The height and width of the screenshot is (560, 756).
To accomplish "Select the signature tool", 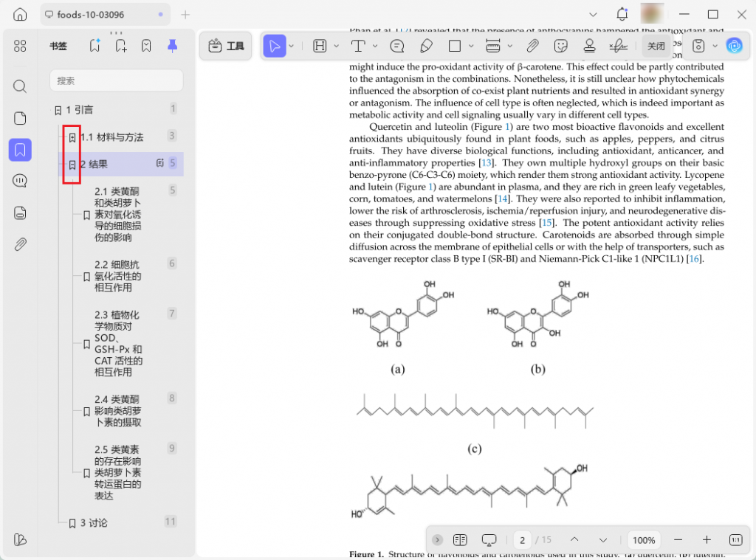I will [x=617, y=46].
